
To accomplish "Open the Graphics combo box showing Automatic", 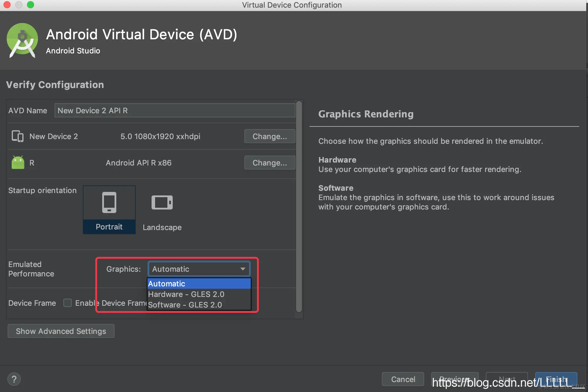I will click(x=194, y=269).
